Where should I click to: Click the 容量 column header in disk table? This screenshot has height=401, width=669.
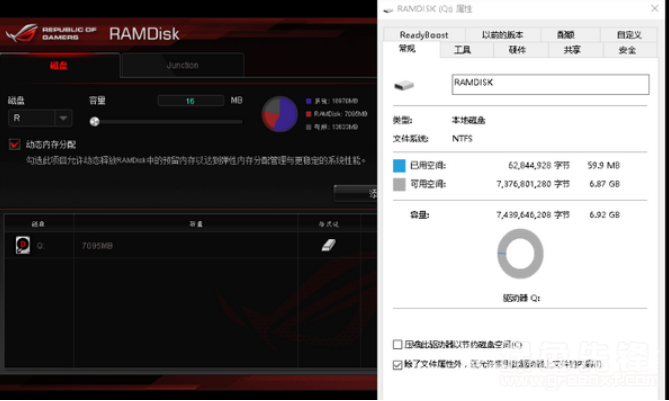(x=196, y=224)
